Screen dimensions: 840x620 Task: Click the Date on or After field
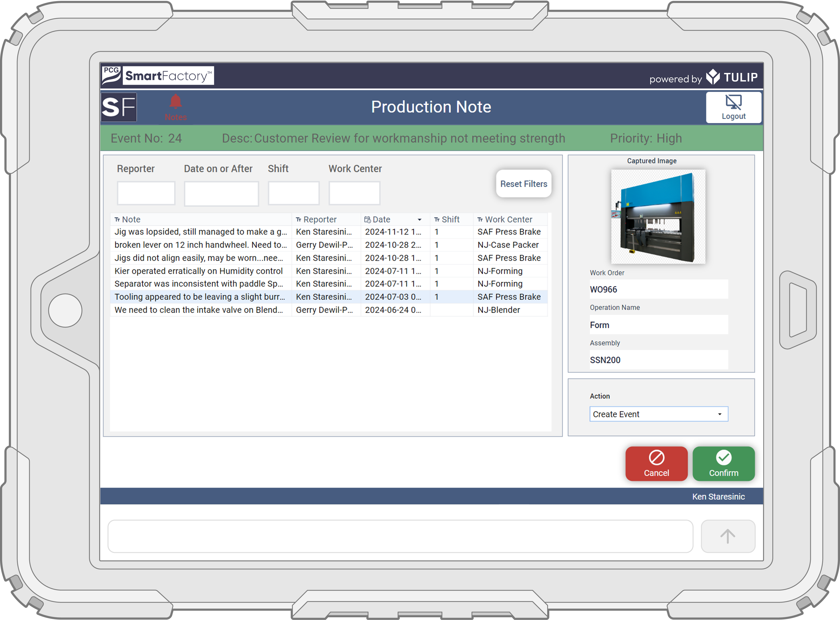221,193
